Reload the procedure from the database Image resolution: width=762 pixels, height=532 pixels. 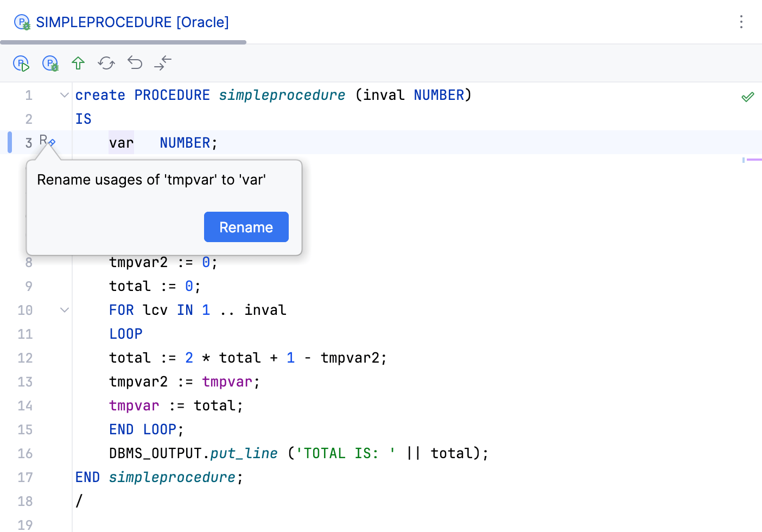tap(106, 63)
